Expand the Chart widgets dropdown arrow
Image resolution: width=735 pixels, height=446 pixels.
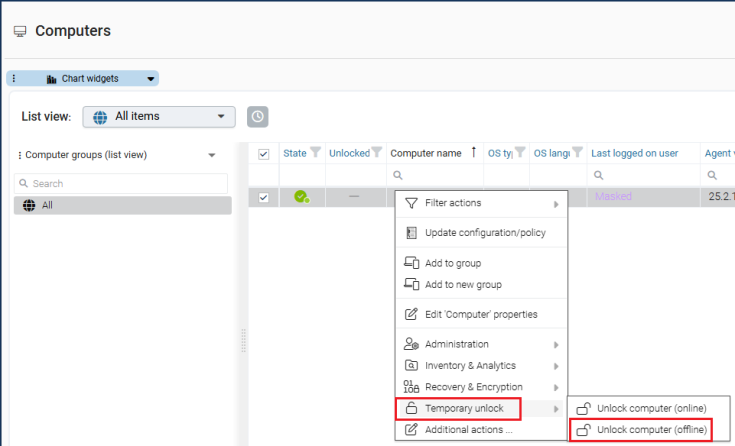pyautogui.click(x=150, y=78)
